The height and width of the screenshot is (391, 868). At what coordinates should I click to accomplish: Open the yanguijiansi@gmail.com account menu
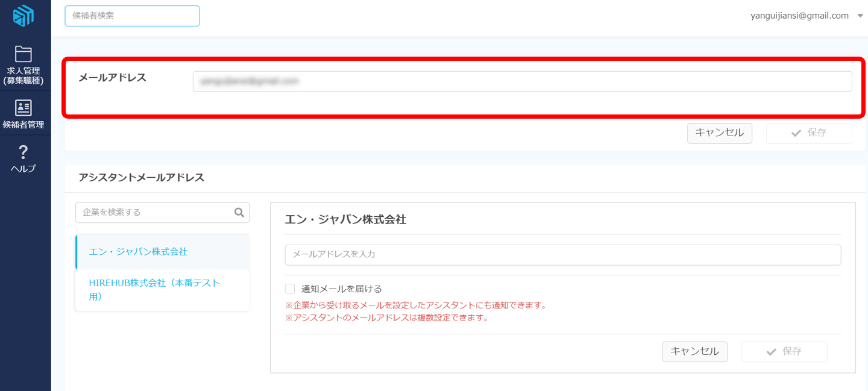point(799,16)
